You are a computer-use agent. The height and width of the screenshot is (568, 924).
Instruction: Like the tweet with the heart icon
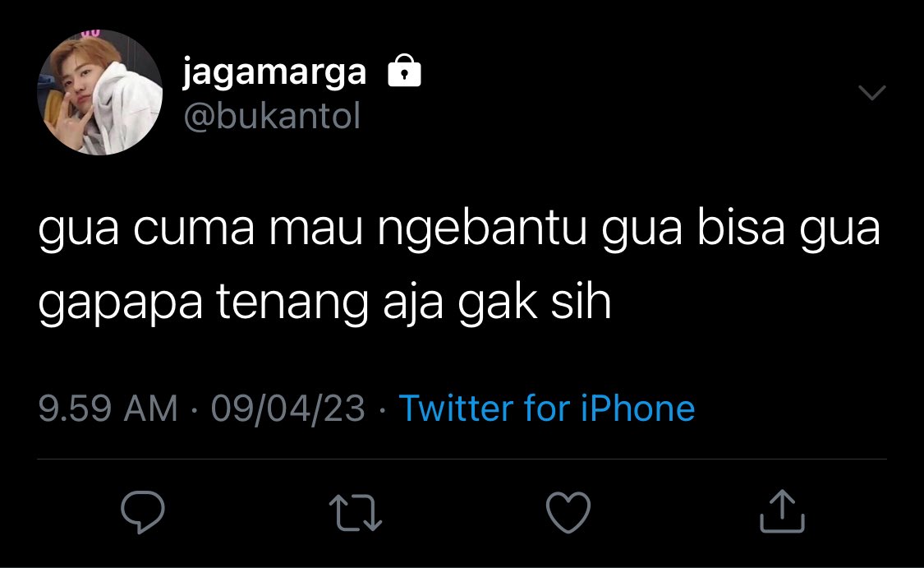(568, 512)
